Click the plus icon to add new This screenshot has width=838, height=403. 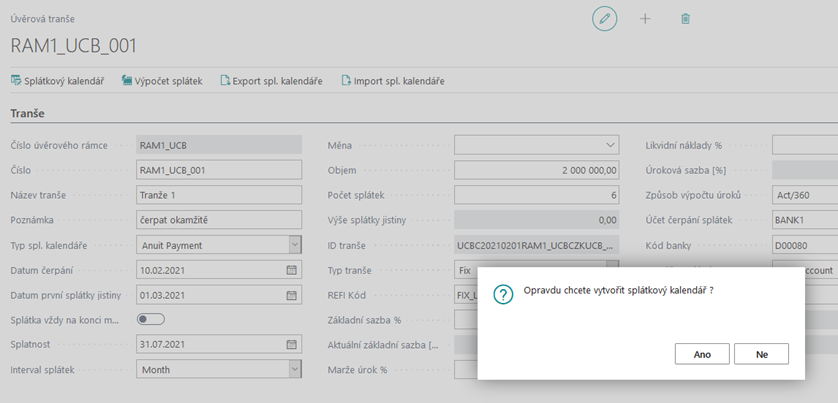click(x=645, y=19)
